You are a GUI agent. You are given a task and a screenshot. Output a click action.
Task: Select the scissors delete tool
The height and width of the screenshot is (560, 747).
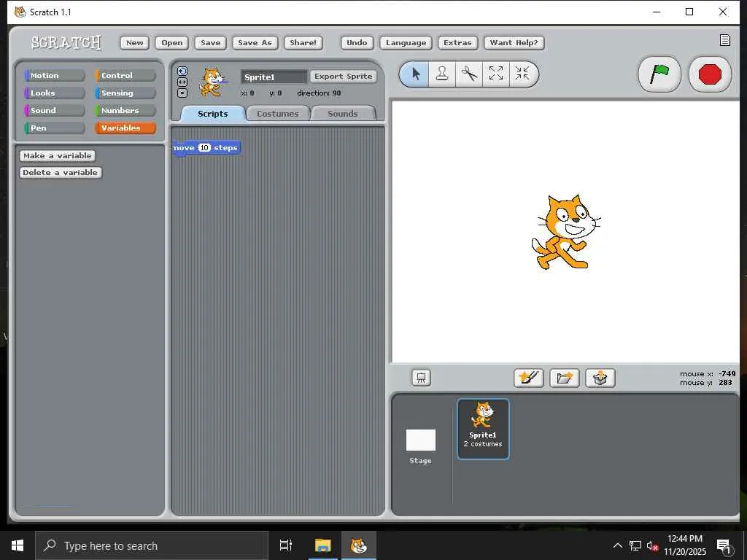469,74
